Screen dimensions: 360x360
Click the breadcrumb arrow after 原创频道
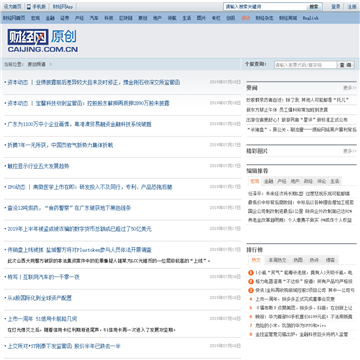(51, 64)
